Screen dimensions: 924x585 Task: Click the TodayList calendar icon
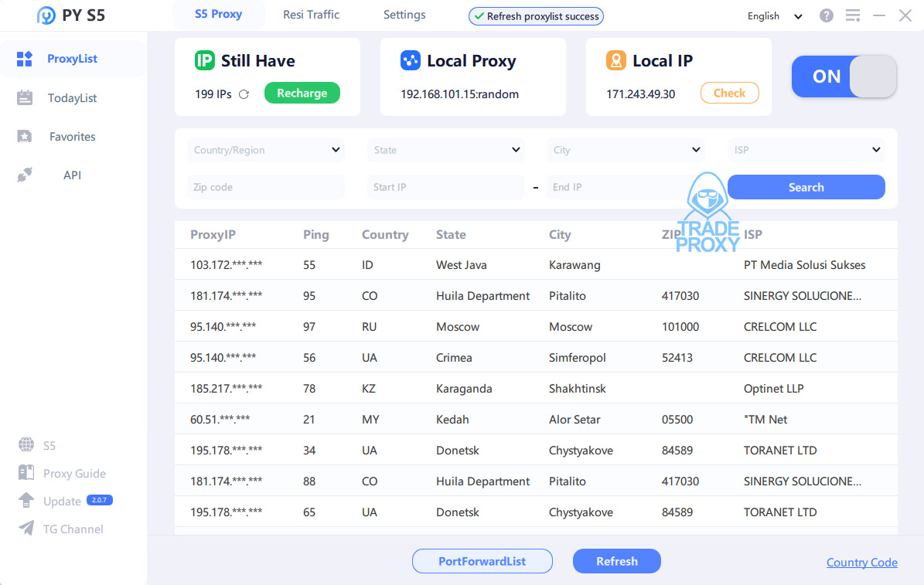[x=24, y=98]
